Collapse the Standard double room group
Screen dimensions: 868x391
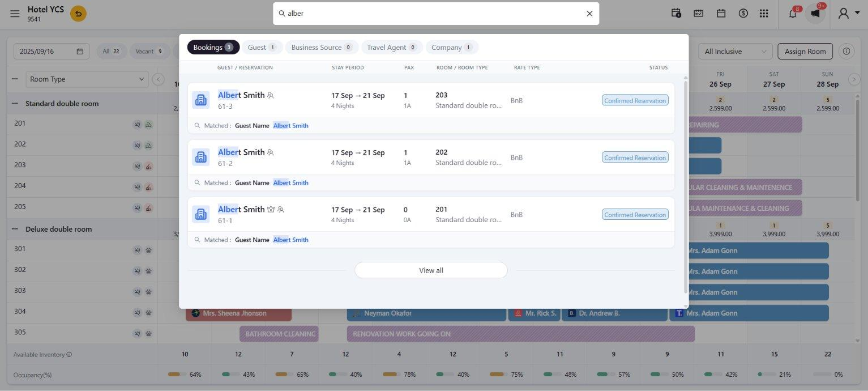tap(15, 104)
